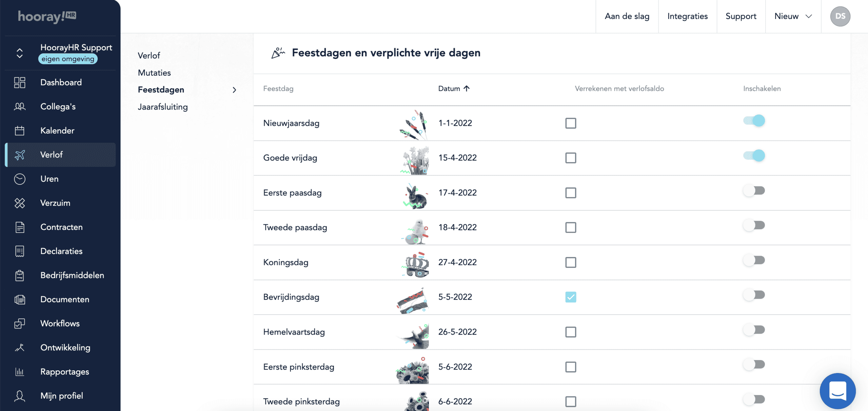Open the Dashboard grid icon

pyautogui.click(x=20, y=82)
